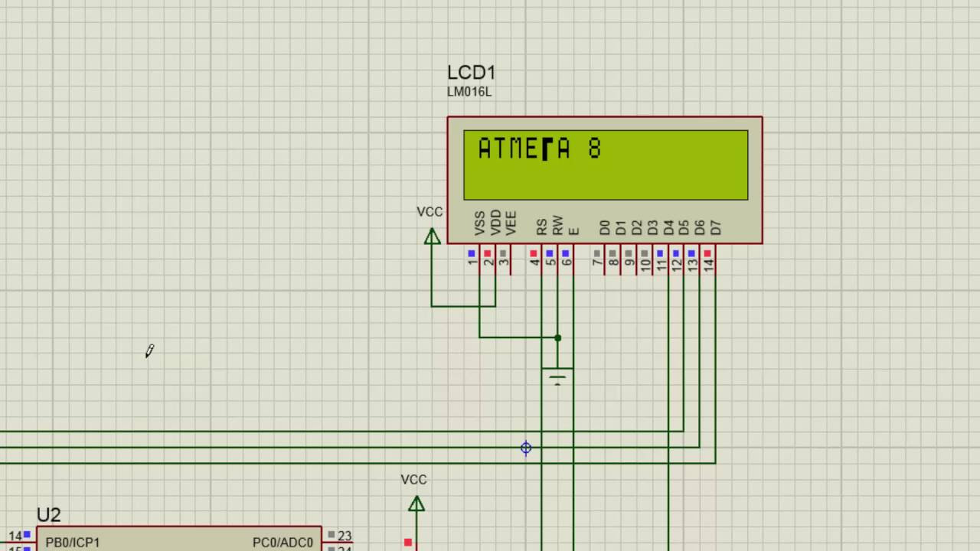Viewport: 980px width, 551px height.
Task: Select the D0 pin 7 of LCD1
Action: click(605, 259)
